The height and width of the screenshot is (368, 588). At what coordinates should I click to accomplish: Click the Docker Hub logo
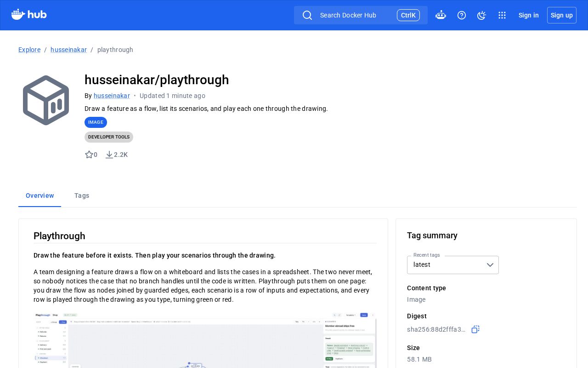tap(29, 15)
